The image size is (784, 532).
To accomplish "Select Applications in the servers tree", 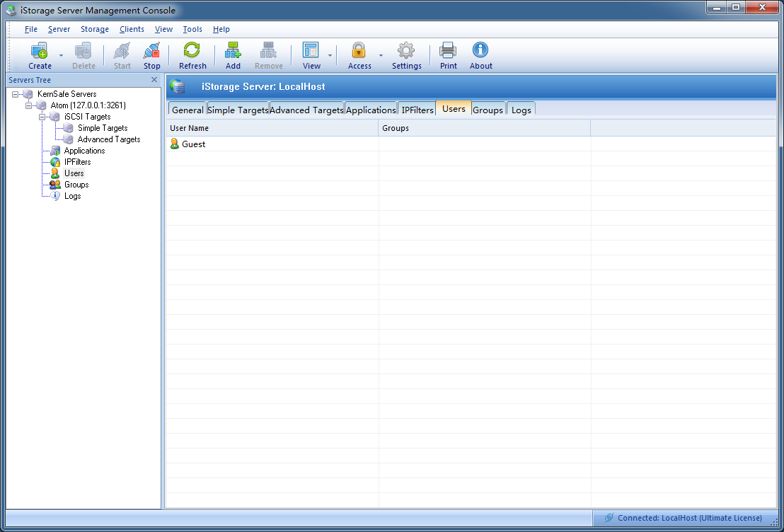I will click(84, 151).
